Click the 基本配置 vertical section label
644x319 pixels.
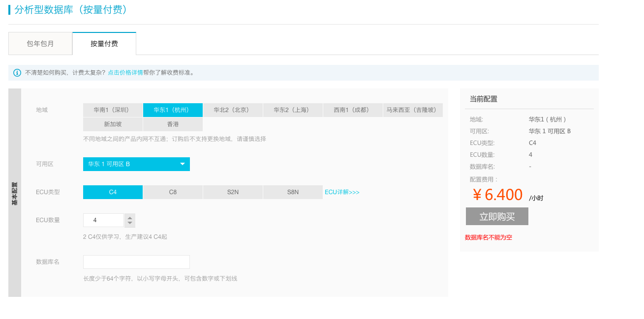coord(15,193)
